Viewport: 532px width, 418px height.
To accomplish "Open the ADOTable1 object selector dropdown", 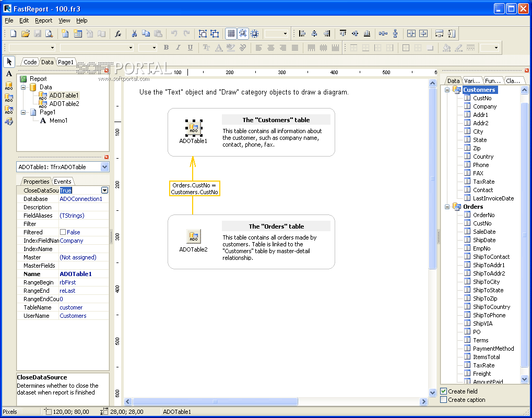I will [104, 167].
